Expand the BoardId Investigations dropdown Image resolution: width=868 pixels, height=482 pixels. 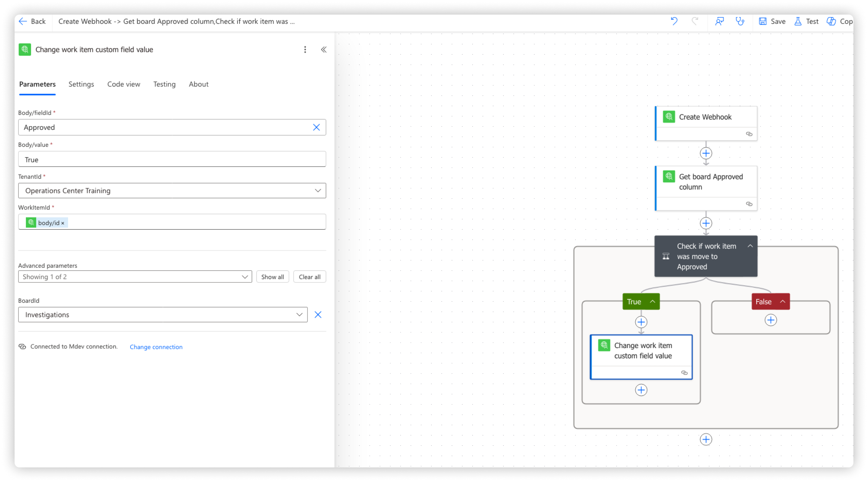(x=299, y=315)
